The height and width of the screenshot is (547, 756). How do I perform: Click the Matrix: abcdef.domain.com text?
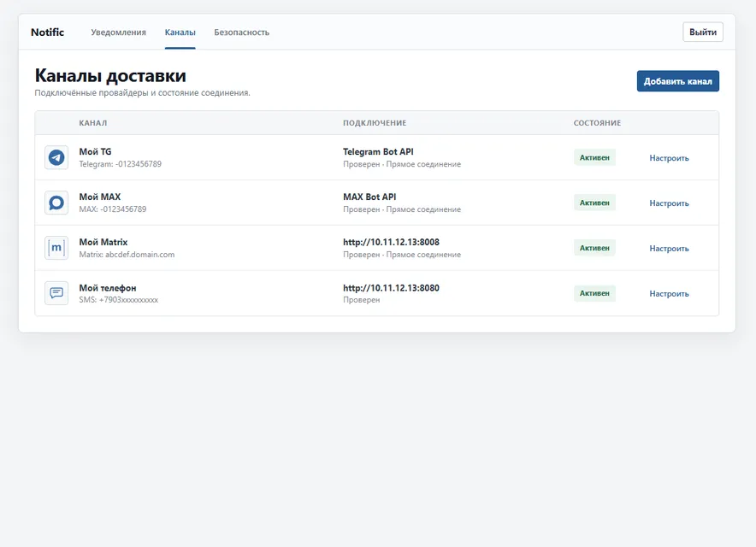point(127,255)
